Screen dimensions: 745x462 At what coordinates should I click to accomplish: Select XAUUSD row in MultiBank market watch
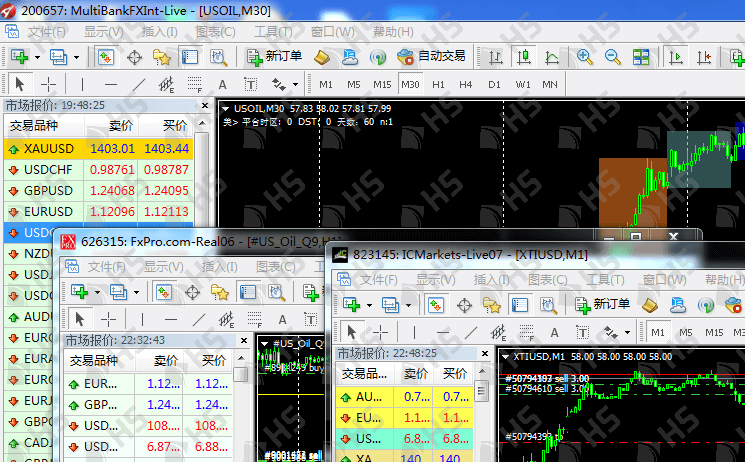point(98,149)
